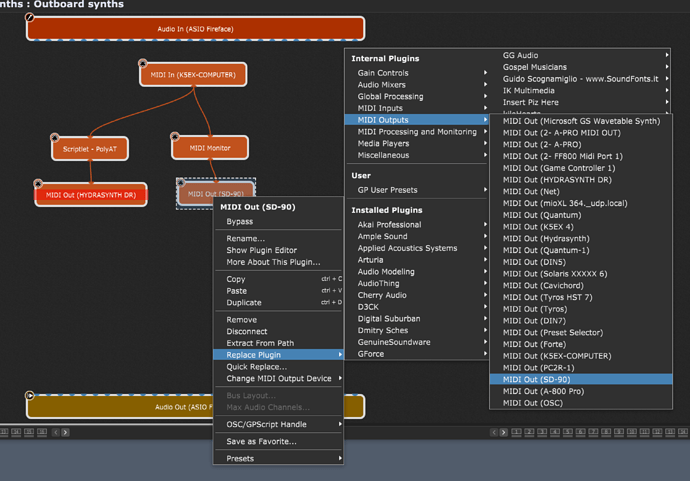Open the Global Processing submenu
The width and height of the screenshot is (690, 481).
[417, 96]
